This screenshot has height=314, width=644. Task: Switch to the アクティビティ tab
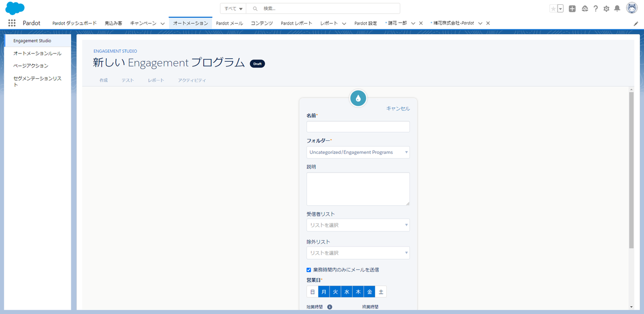pos(192,80)
